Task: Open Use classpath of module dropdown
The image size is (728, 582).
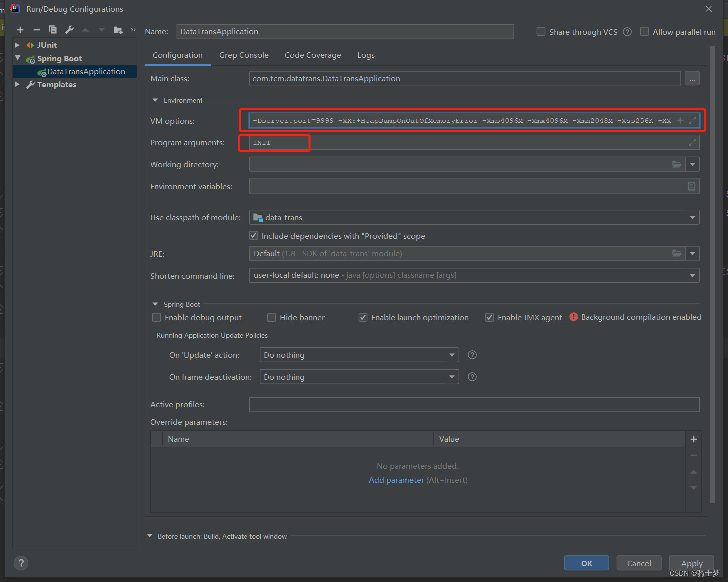Action: coord(693,217)
